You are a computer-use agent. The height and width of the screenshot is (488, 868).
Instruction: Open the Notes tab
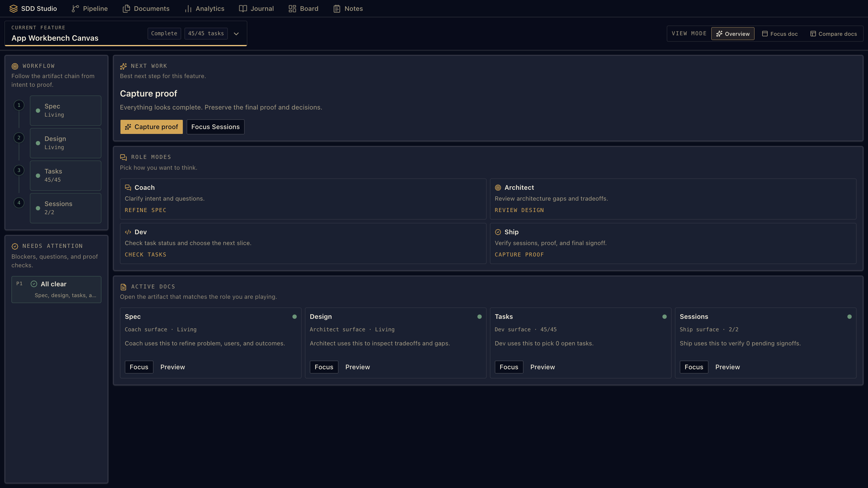coord(348,9)
